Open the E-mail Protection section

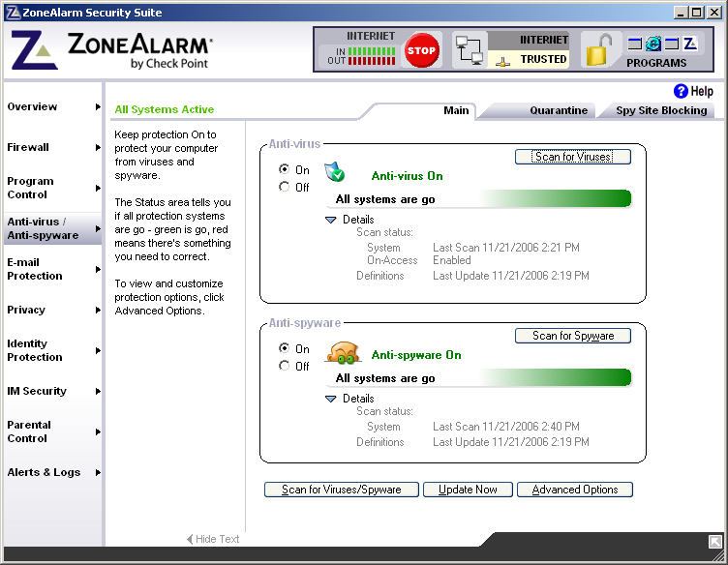(34, 269)
